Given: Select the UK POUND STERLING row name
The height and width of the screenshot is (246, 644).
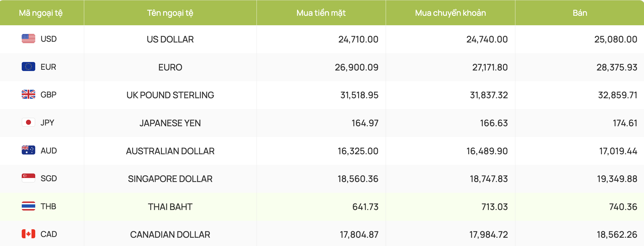Looking at the screenshot, I should point(170,95).
